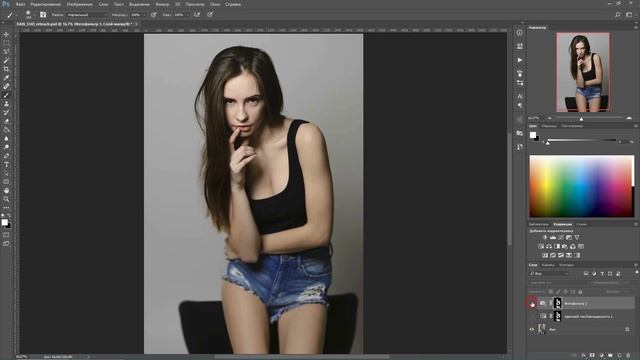Select the Eraser tool
Image resolution: width=640 pixels, height=360 pixels.
pyautogui.click(x=6, y=121)
